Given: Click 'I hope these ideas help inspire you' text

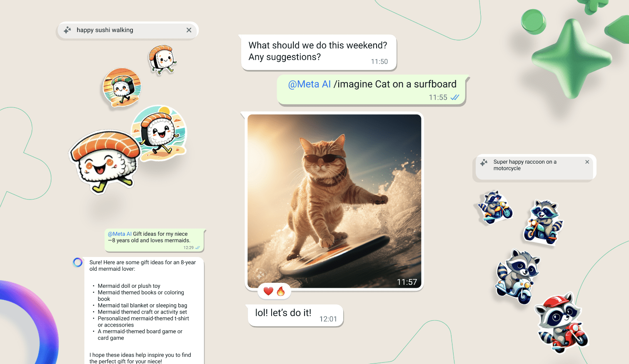Looking at the screenshot, I should pyautogui.click(x=140, y=358).
